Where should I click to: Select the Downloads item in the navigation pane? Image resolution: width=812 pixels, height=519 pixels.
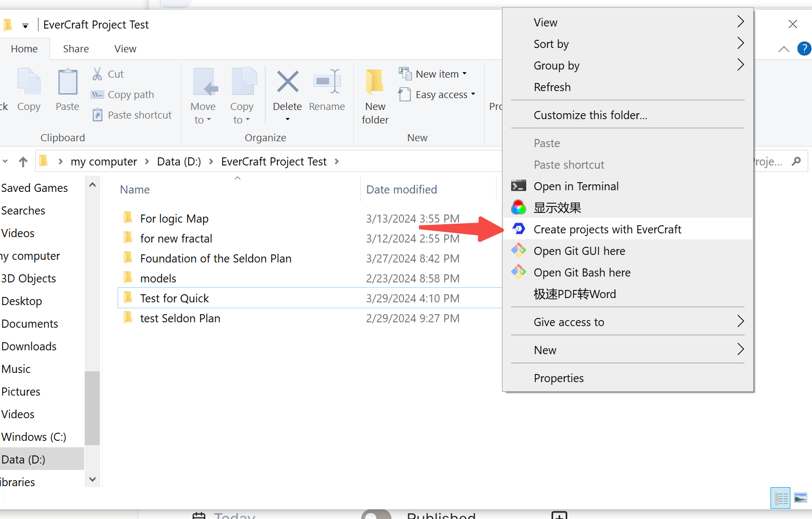29,347
